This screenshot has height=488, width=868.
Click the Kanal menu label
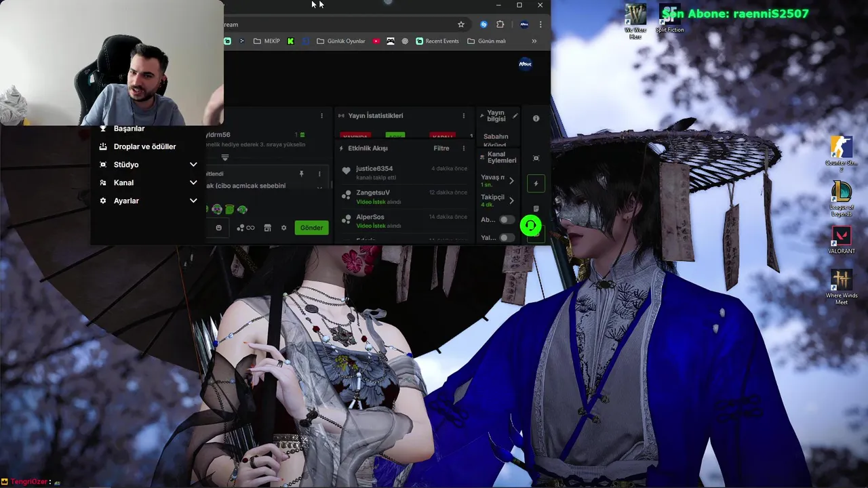(x=123, y=183)
